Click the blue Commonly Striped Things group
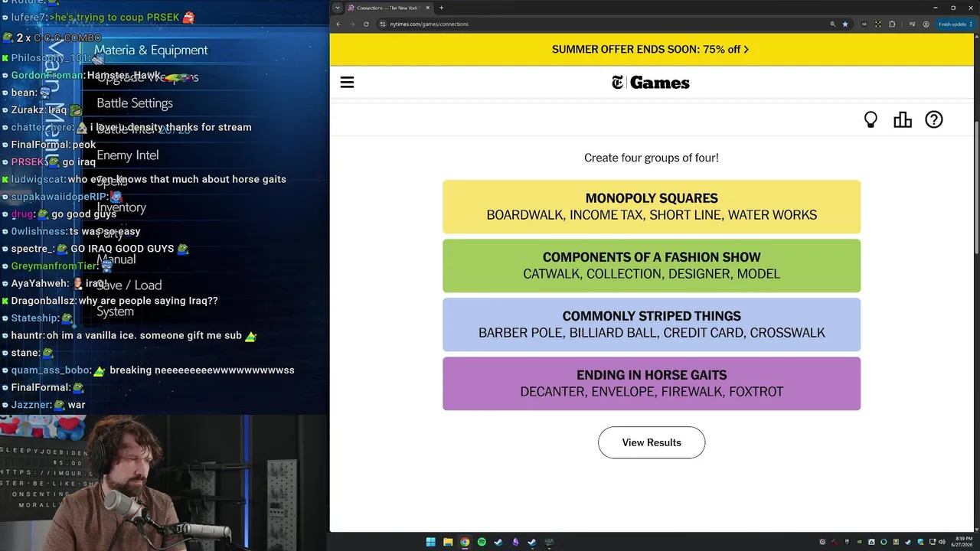The height and width of the screenshot is (551, 980). coord(652,324)
